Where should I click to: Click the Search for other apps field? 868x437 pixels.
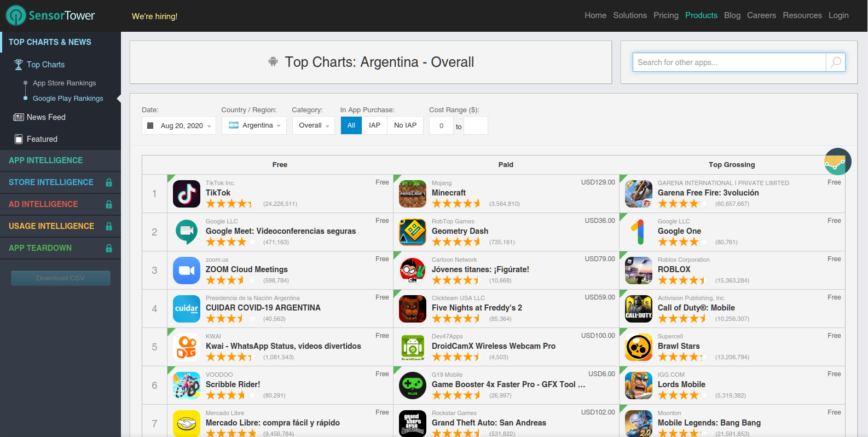(729, 62)
